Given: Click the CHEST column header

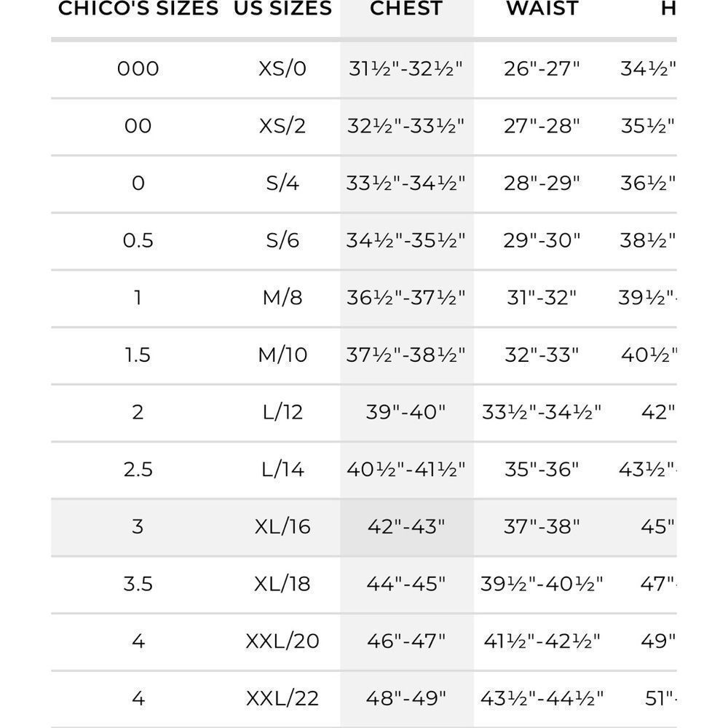Looking at the screenshot, I should coord(406,9).
